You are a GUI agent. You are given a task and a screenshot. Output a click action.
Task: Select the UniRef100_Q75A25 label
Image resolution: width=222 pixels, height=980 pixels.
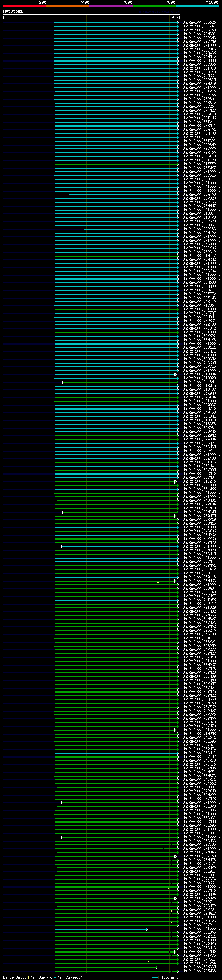(199, 898)
